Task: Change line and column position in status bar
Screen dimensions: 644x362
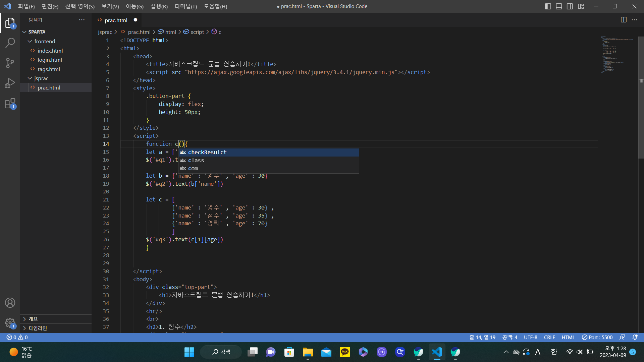Action: click(482, 337)
